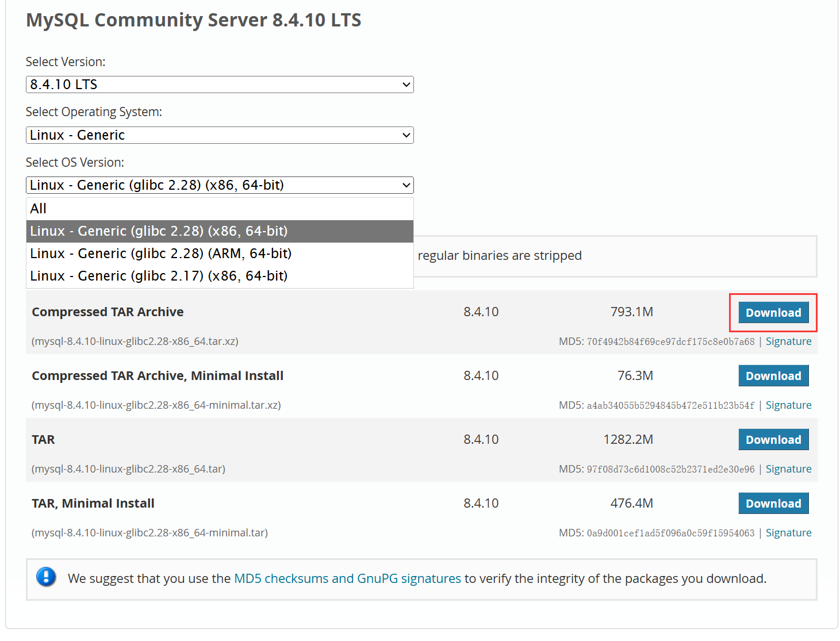840x641 pixels.
Task: Select glibc 2.28 ARM 64-bit option
Action: point(220,254)
